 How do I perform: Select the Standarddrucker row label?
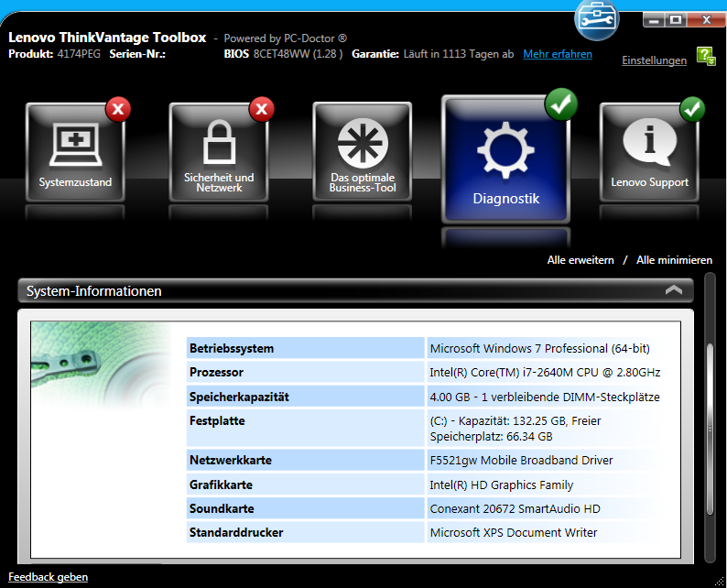tap(236, 532)
